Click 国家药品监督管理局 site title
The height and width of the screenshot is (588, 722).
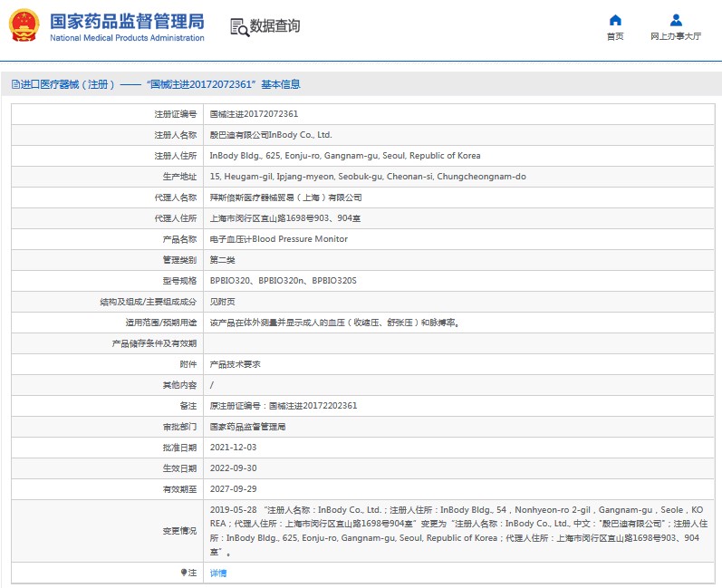(x=127, y=22)
